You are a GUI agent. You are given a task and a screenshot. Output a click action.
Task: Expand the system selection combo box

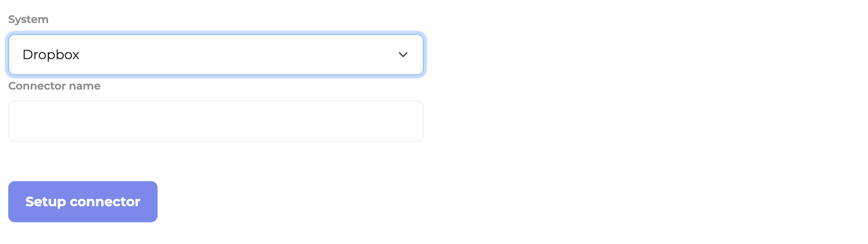(216, 55)
